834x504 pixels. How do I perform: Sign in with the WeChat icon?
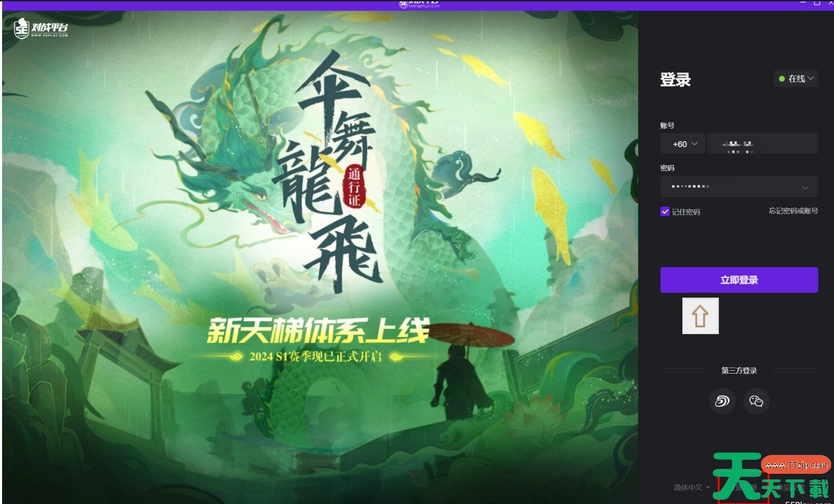[756, 401]
